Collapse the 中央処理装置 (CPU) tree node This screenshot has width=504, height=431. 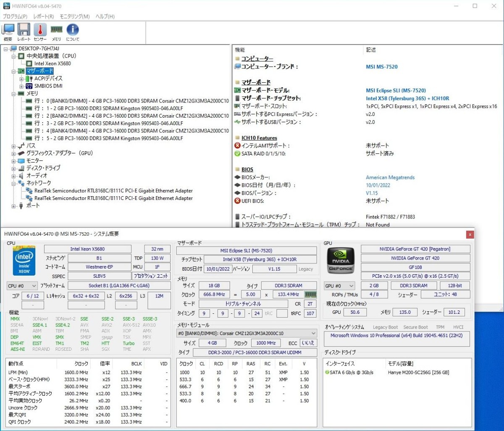pos(14,56)
